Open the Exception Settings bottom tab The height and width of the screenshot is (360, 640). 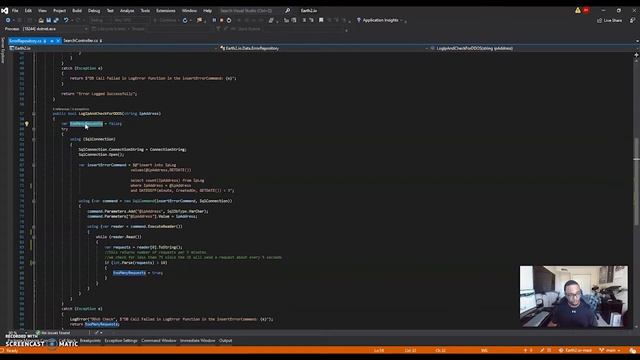[121, 341]
